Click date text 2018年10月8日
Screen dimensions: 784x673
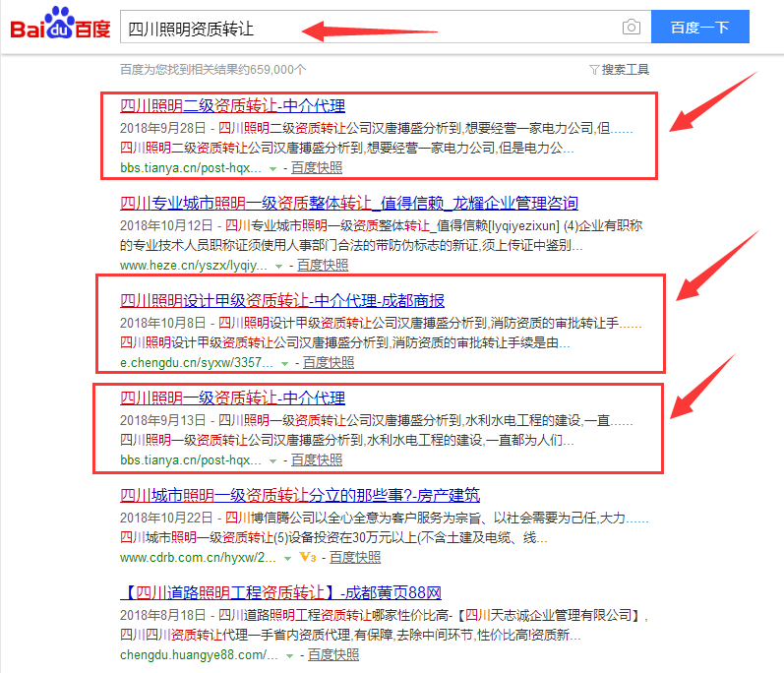click(163, 323)
